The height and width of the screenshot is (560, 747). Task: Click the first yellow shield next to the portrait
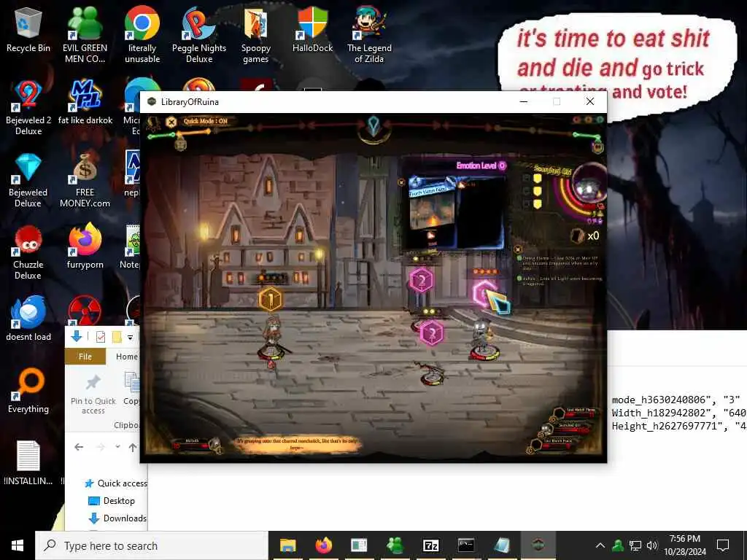tap(538, 178)
